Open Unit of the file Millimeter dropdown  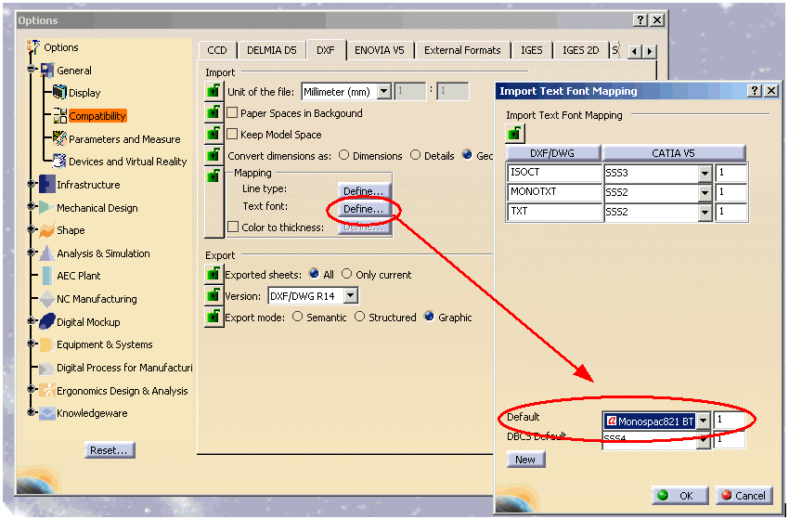pos(384,92)
